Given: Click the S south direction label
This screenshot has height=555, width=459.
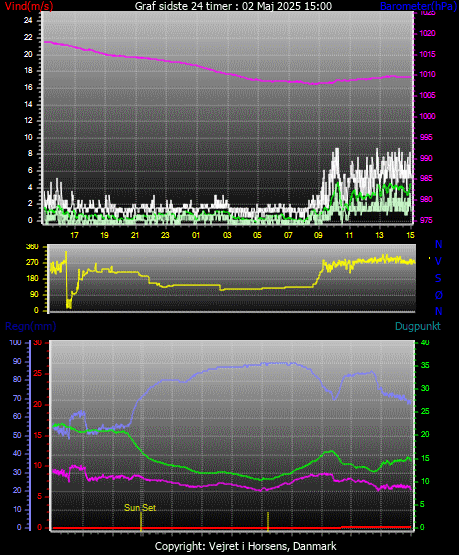Looking at the screenshot, I should pyautogui.click(x=438, y=278).
